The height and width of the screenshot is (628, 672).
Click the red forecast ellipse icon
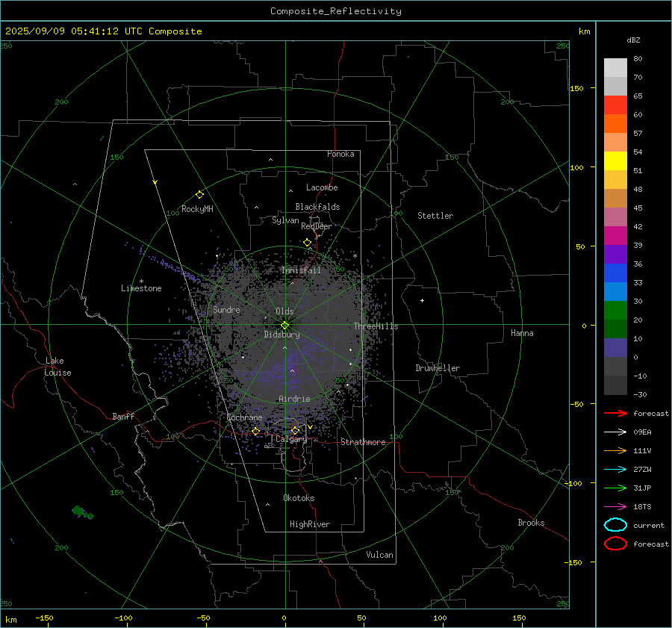615,544
